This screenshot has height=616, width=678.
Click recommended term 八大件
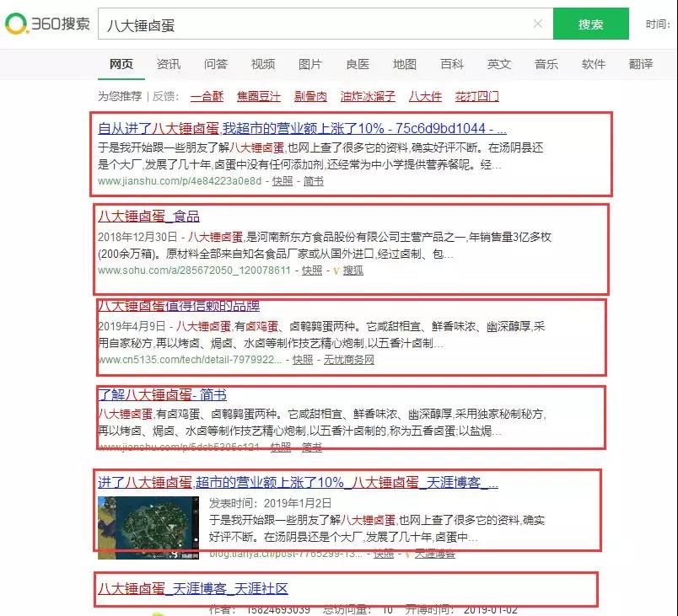[425, 96]
